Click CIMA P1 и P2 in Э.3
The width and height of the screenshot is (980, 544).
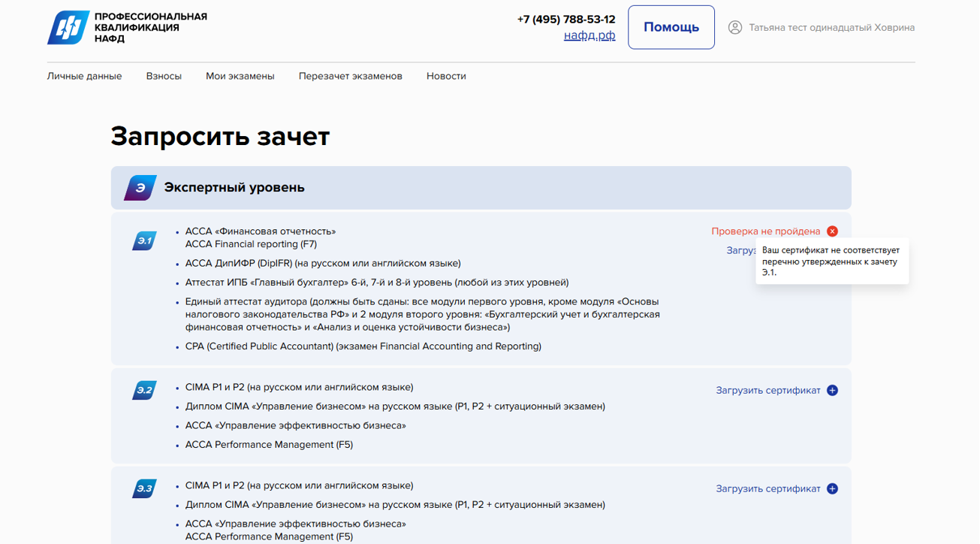click(x=299, y=486)
